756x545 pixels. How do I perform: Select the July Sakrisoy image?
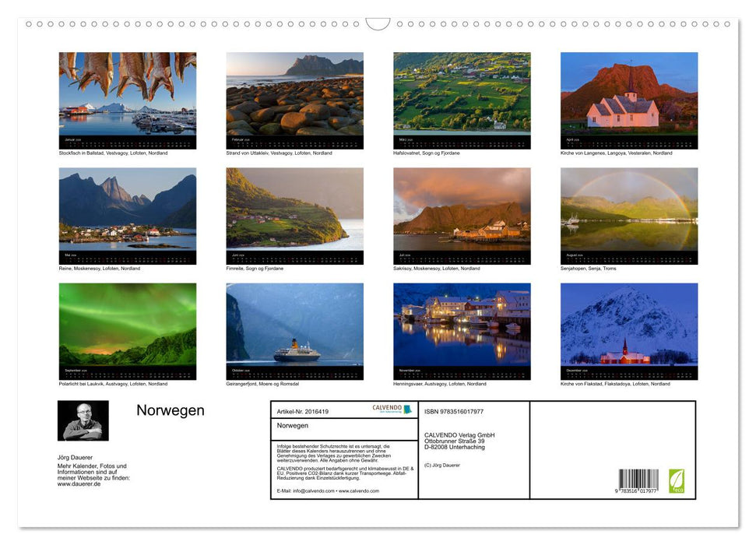tap(462, 215)
